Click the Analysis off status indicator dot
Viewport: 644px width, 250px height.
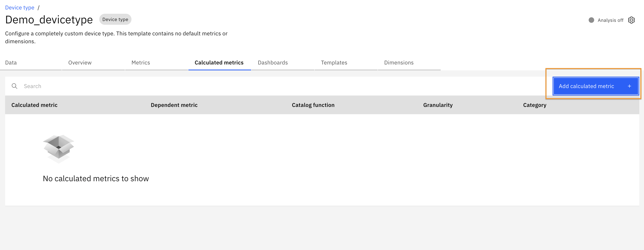[x=591, y=20]
